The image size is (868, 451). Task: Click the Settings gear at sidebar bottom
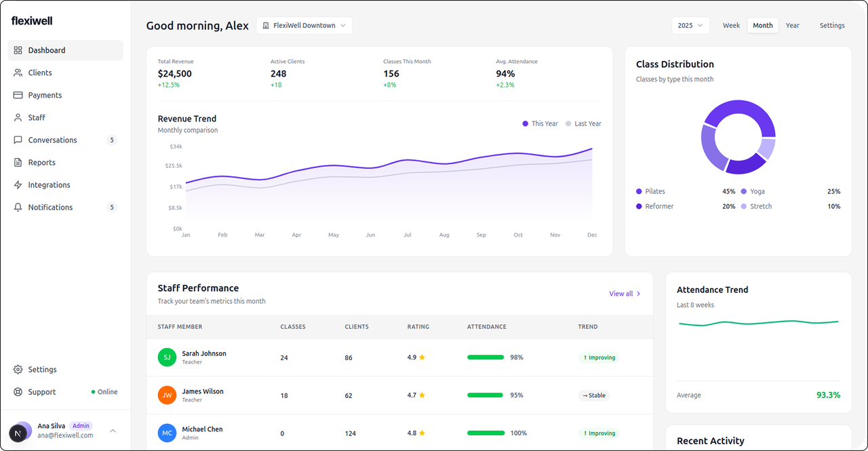point(16,369)
